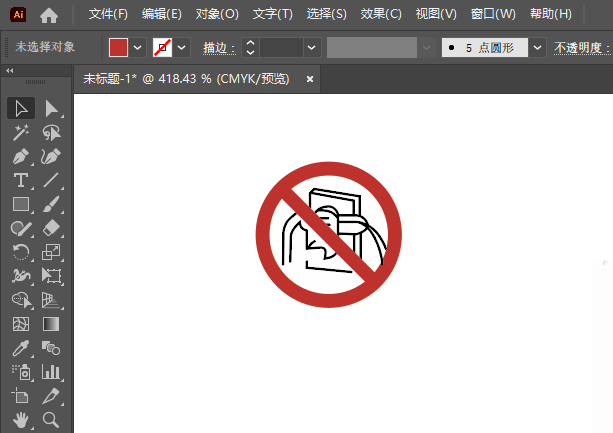Select the Slice tool
This screenshot has height=433, width=613.
click(51, 396)
